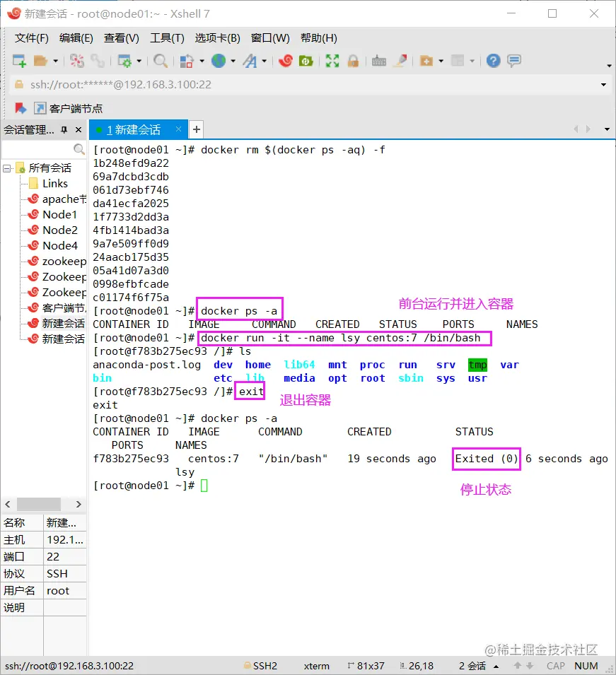Launch Xshell red swirl toolbar icon

click(286, 61)
